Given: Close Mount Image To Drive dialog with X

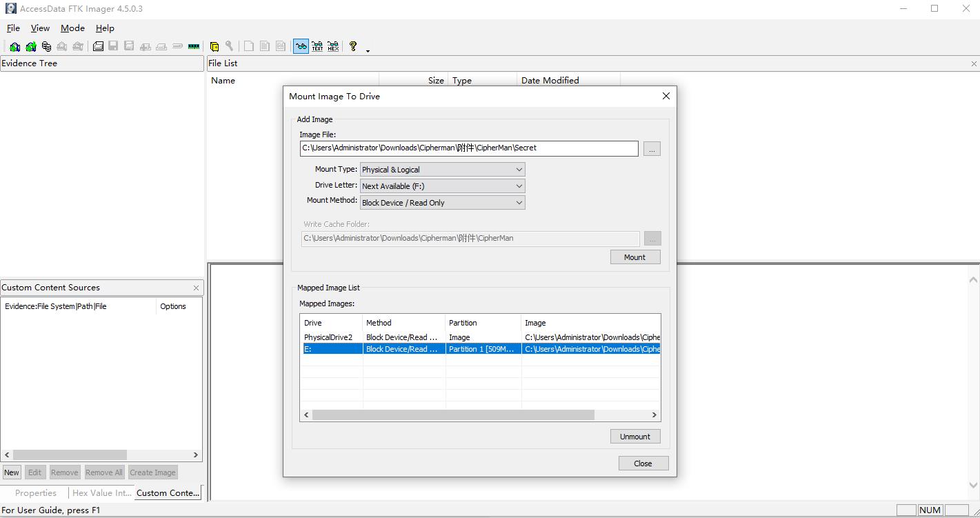Looking at the screenshot, I should [x=666, y=96].
